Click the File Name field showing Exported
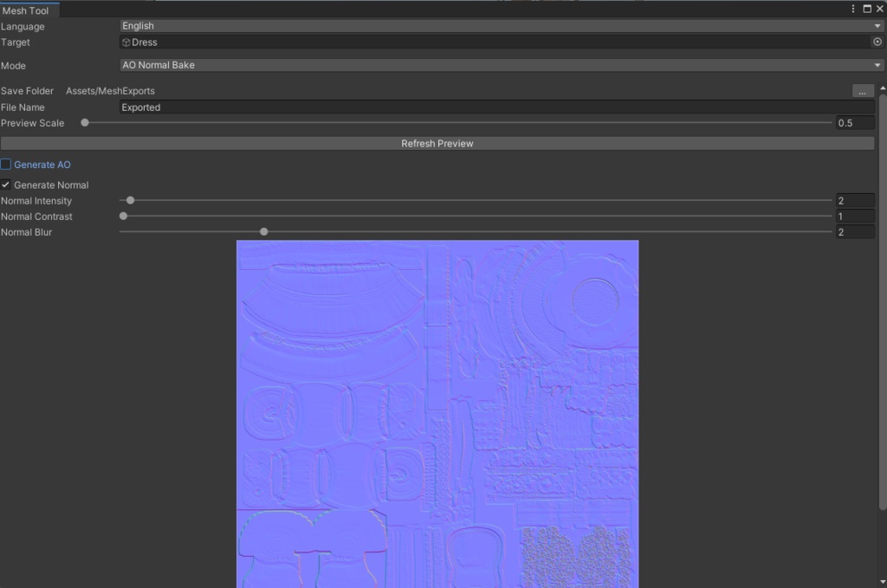The width and height of the screenshot is (887, 588). pyautogui.click(x=346, y=107)
